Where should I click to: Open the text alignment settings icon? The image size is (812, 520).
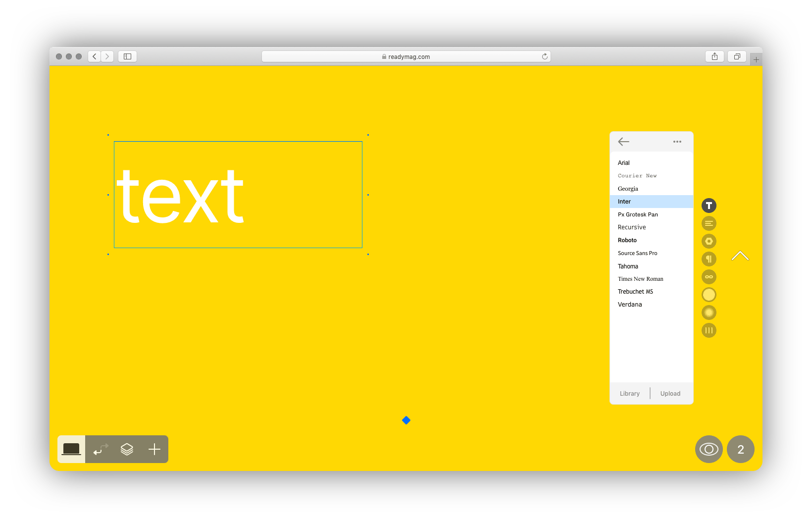(x=709, y=223)
